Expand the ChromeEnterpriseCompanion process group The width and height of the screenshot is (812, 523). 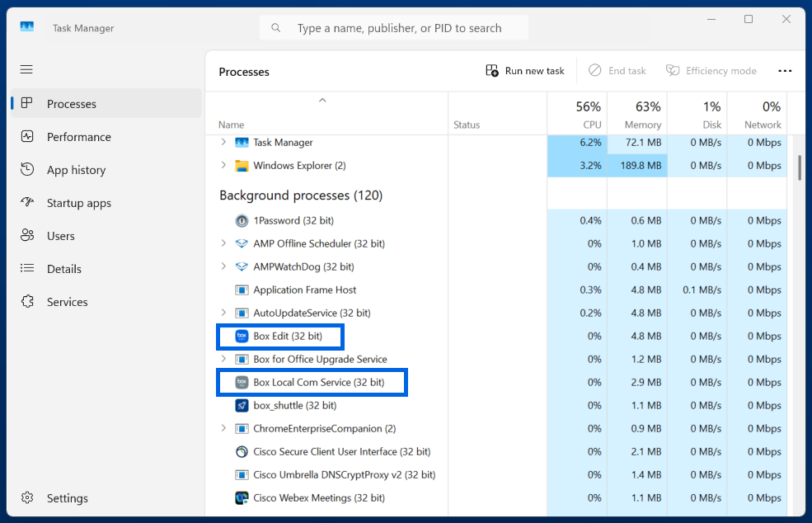[223, 429]
